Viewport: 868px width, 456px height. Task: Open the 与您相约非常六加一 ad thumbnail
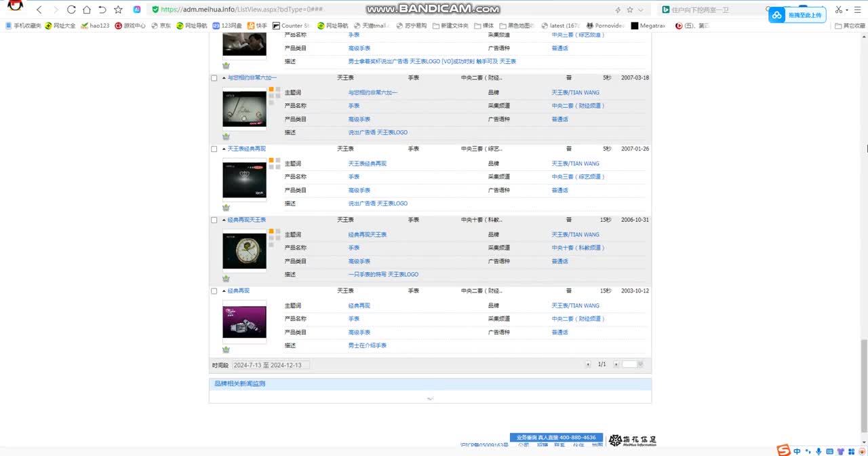click(244, 109)
